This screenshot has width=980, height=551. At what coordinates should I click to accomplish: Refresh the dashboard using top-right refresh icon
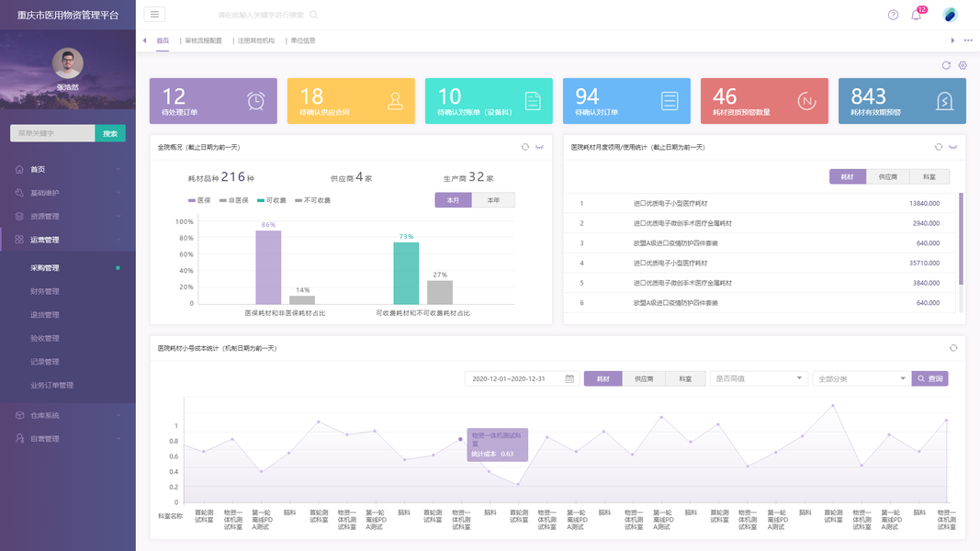coord(946,65)
